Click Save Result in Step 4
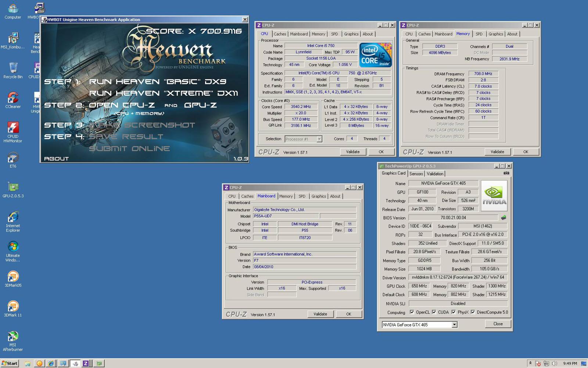 (x=126, y=137)
